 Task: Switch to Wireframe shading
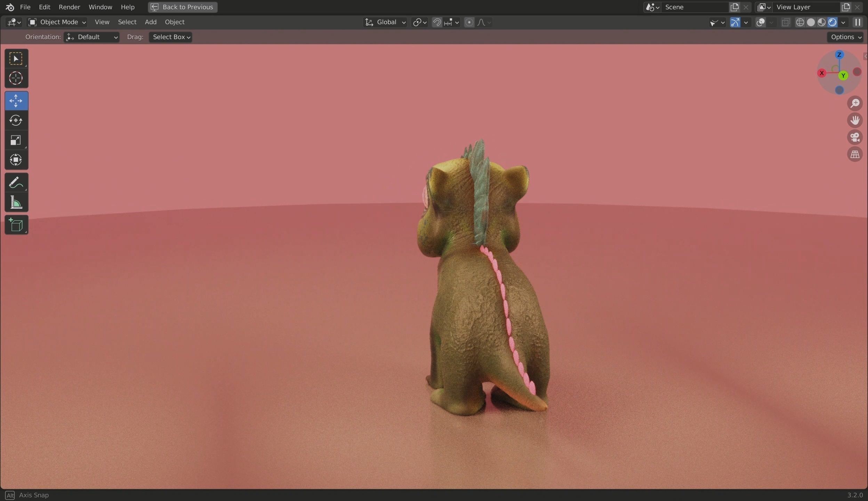(x=800, y=22)
